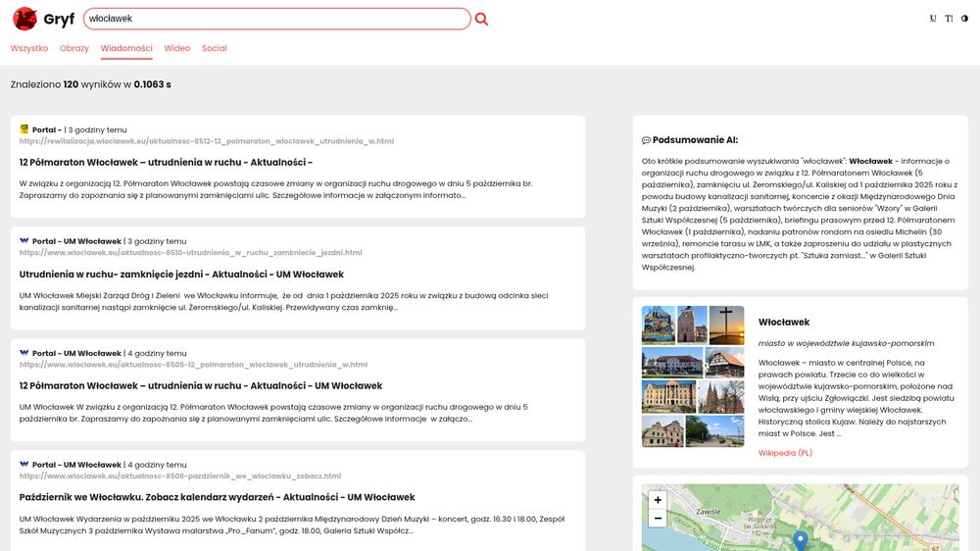Open the yellow multi-story building thumbnail

[668, 396]
